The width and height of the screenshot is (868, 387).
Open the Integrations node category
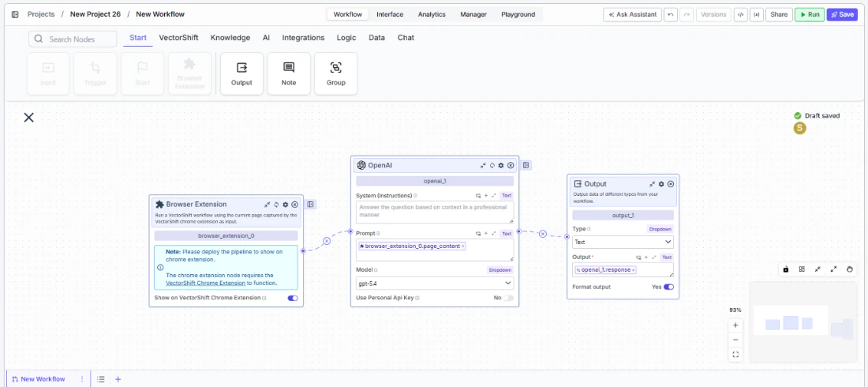[303, 38]
